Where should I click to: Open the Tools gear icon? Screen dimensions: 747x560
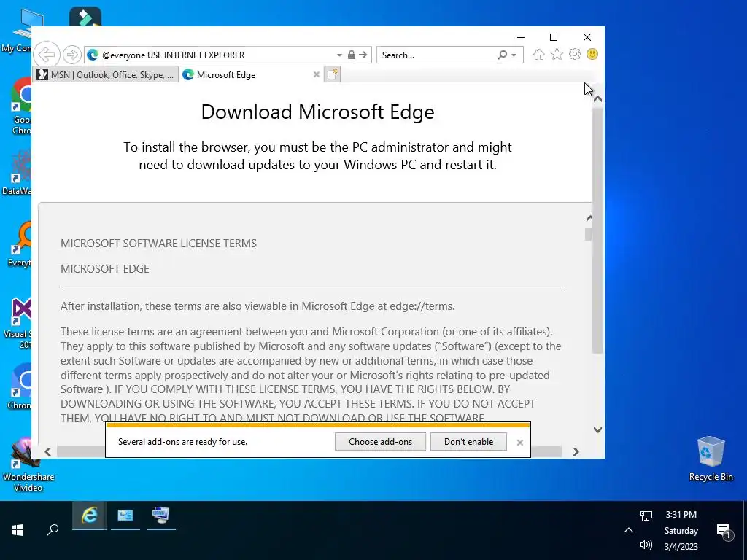click(575, 54)
